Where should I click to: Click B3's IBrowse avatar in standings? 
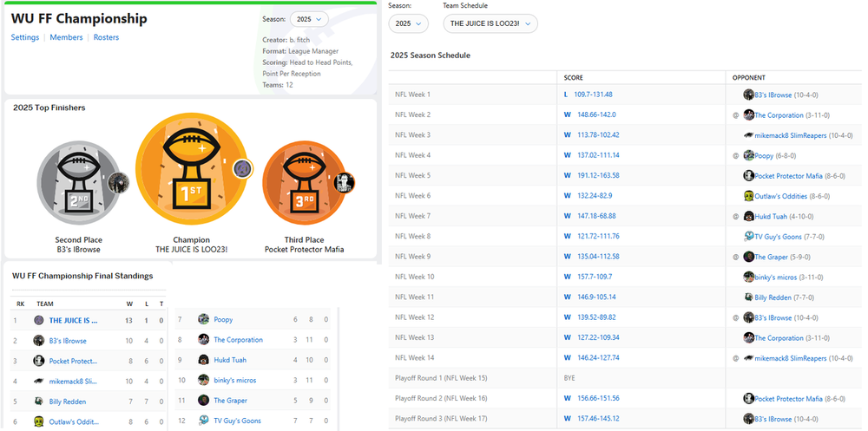38,341
